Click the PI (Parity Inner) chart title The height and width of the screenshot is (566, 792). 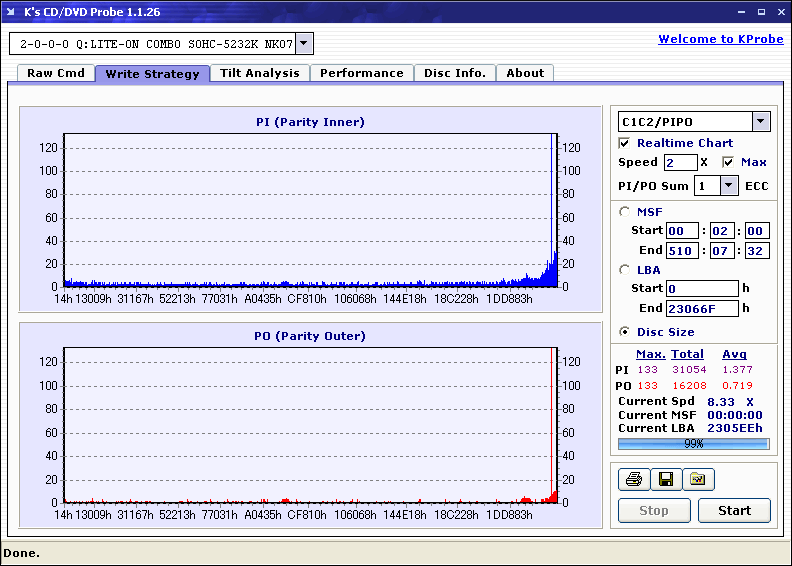tap(310, 122)
